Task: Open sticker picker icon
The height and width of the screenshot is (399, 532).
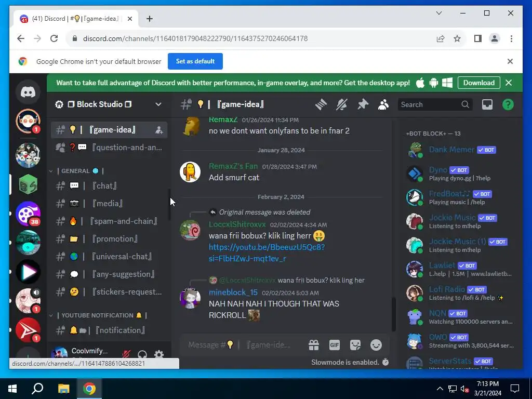Action: point(355,345)
